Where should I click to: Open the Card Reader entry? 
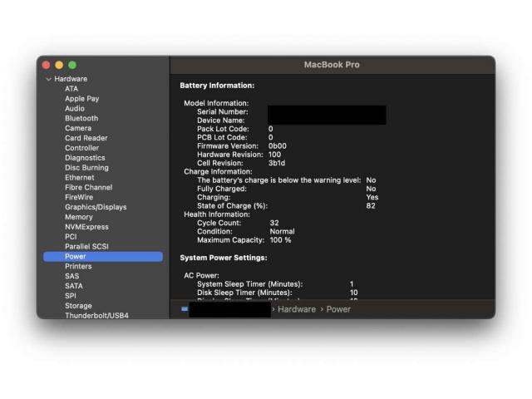pos(86,138)
